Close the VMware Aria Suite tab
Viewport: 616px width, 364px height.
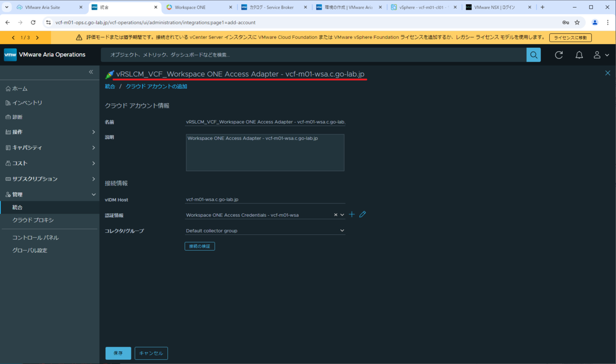[81, 7]
